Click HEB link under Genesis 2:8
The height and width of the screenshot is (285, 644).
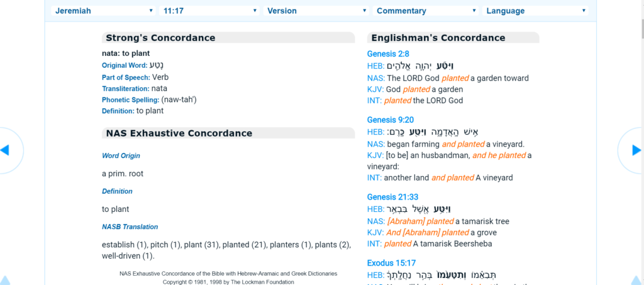pos(376,65)
